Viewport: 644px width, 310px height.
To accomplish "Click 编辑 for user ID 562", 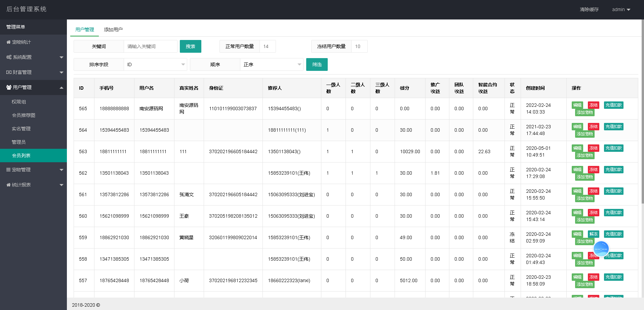I will click(577, 170).
